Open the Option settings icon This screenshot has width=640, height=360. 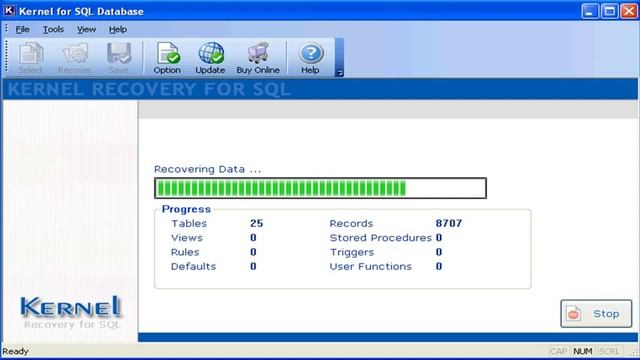167,58
